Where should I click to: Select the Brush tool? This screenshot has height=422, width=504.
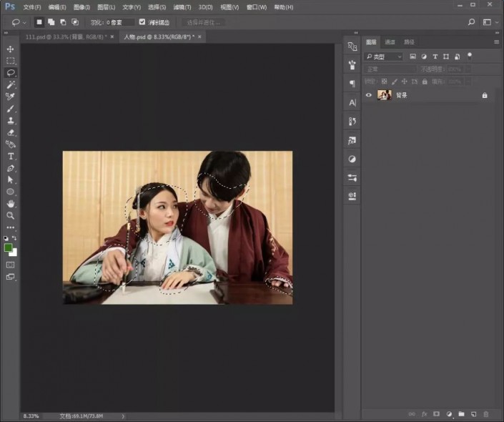pyautogui.click(x=10, y=109)
